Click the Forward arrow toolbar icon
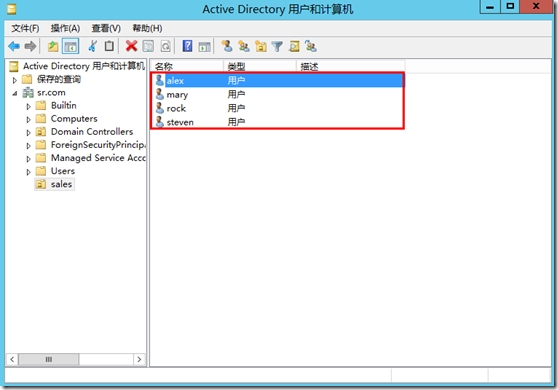Screen dimensions: 558x390 [x=30, y=46]
